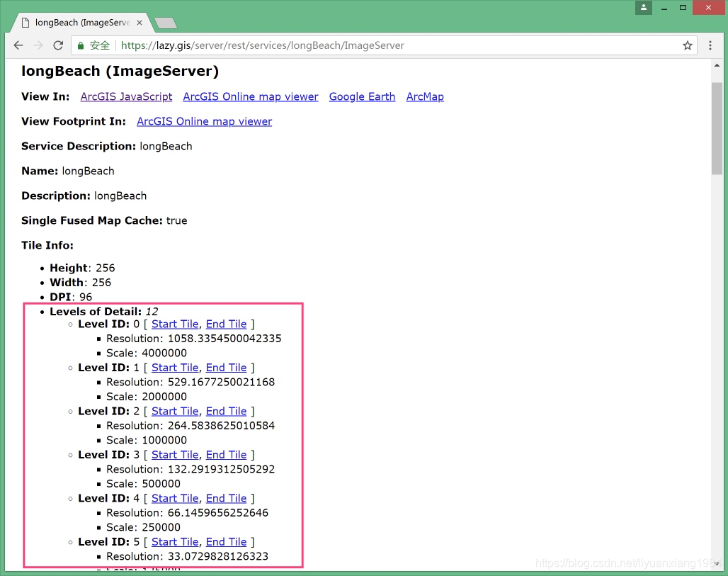Reload the page with the refresh icon
This screenshot has width=728, height=576.
click(x=59, y=45)
